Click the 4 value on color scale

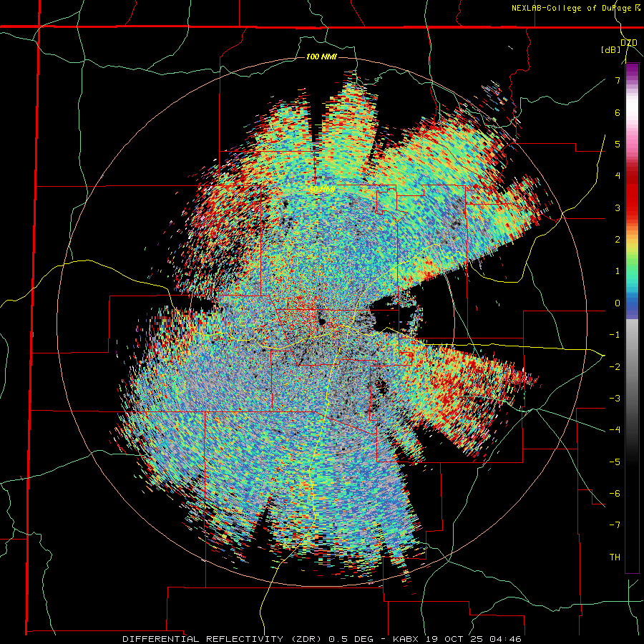(618, 176)
